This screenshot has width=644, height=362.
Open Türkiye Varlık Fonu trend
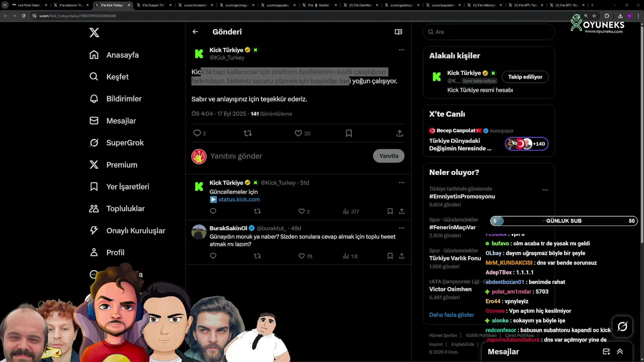(x=455, y=258)
